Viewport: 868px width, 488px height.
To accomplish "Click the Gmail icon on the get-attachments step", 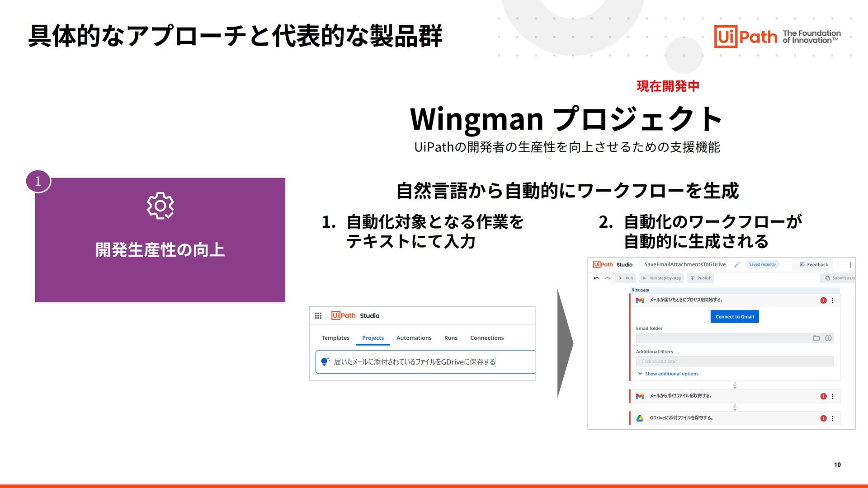I will point(640,396).
